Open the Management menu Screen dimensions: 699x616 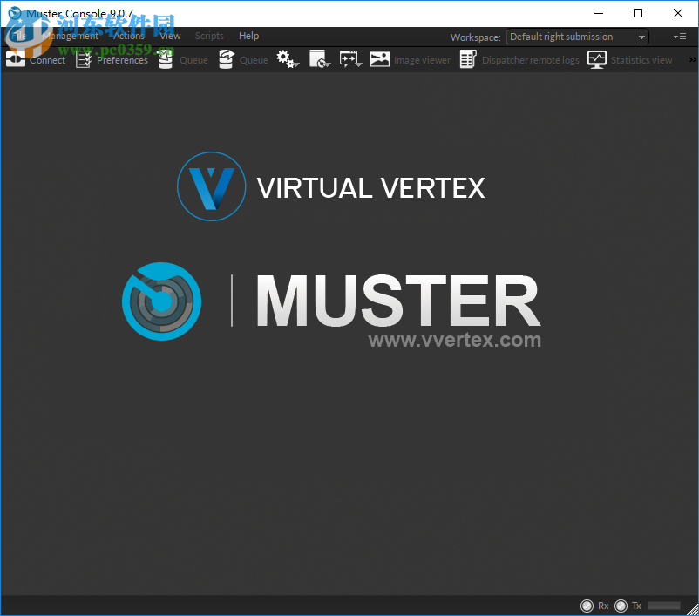72,36
